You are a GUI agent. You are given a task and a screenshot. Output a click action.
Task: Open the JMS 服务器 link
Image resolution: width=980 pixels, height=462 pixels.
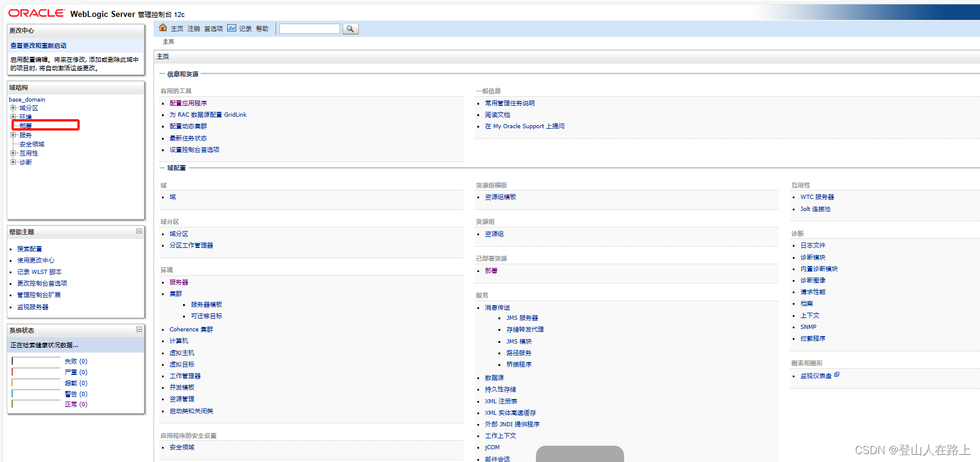523,317
